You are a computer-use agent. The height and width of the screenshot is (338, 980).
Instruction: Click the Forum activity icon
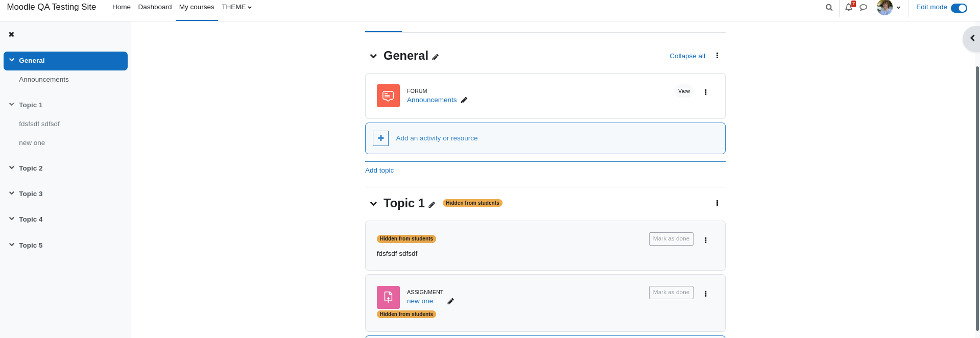pos(388,96)
